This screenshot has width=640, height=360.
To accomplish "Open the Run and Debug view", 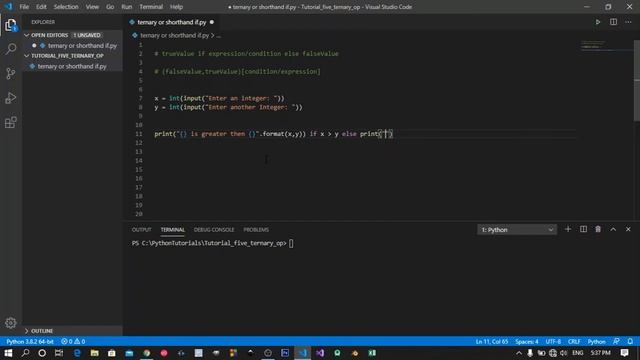I will [11, 98].
